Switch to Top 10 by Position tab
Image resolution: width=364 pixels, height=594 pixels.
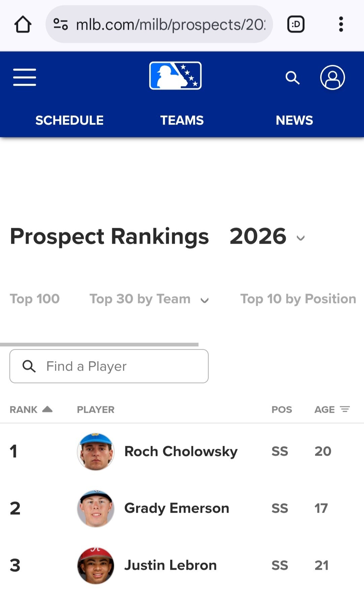pyautogui.click(x=298, y=299)
